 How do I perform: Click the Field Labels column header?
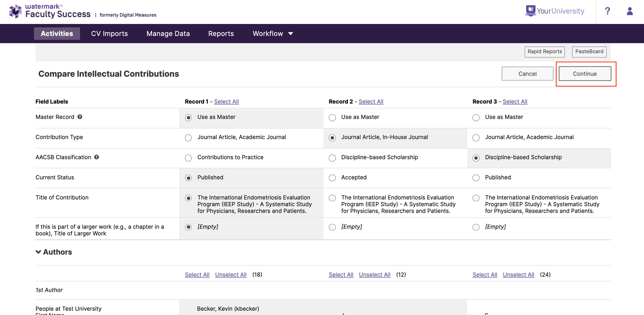52,102
